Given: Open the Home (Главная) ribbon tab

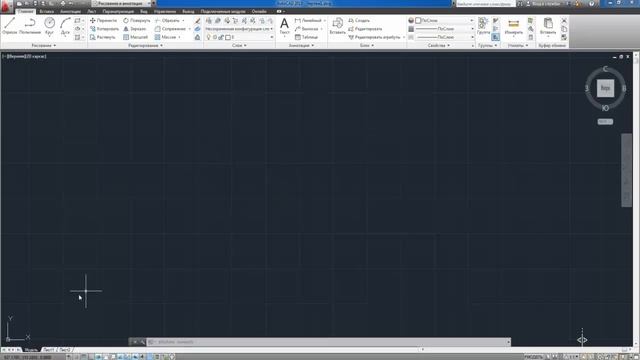Looking at the screenshot, I should 26,11.
